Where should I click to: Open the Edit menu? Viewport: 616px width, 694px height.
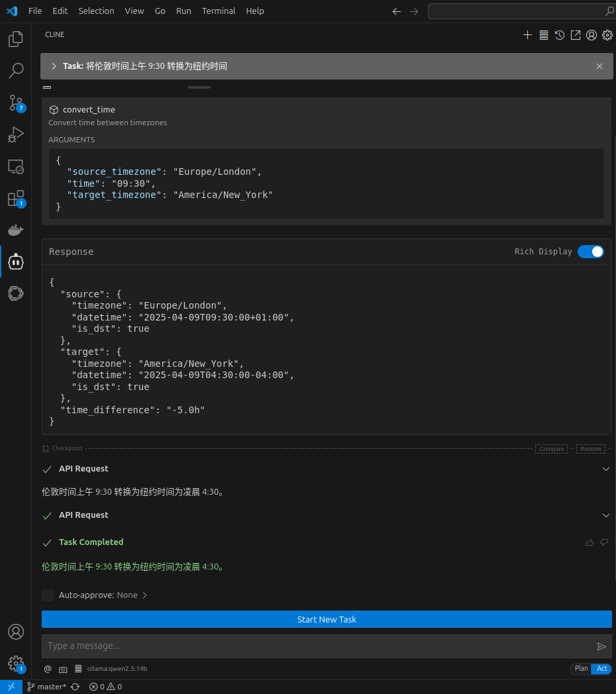(x=60, y=11)
